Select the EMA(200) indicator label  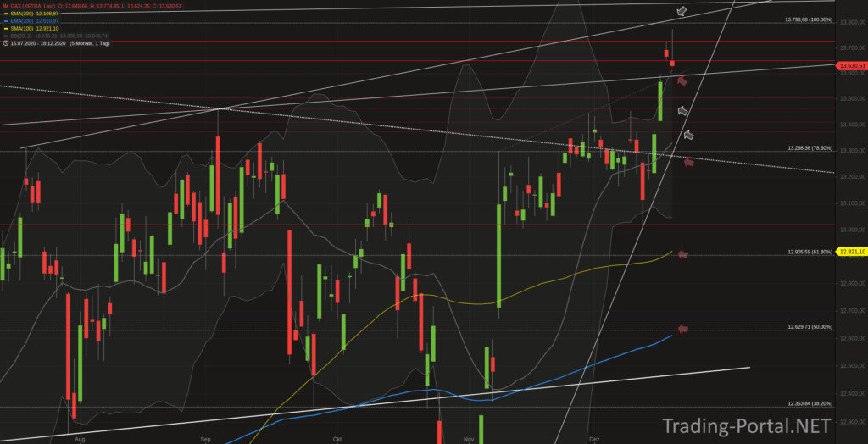coord(22,21)
